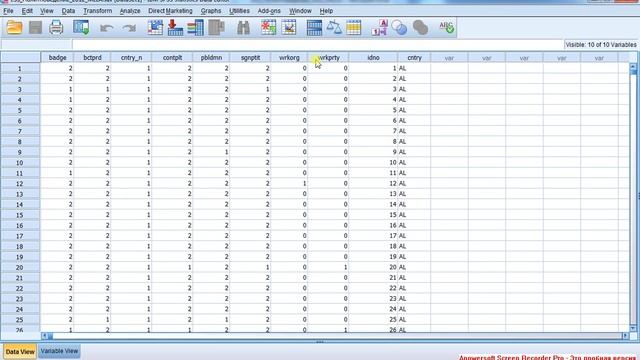The height and width of the screenshot is (360, 640).
Task: Switch to the Data View tab
Action: pos(20,351)
